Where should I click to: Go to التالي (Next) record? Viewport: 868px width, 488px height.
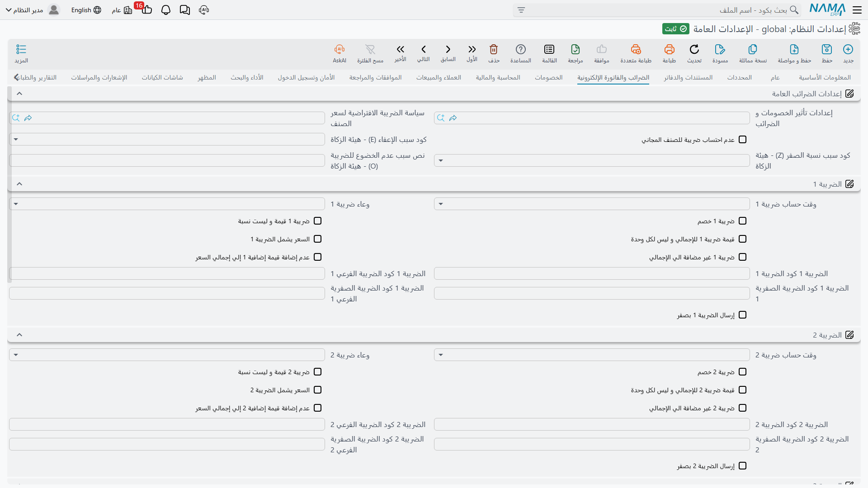[x=424, y=49]
